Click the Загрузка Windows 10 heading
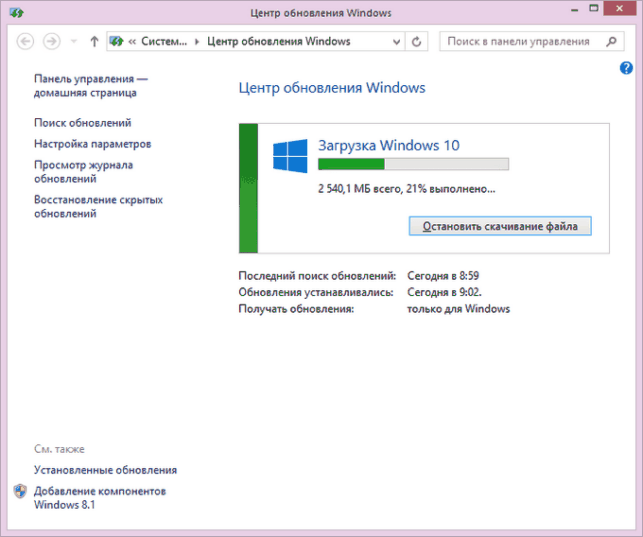Viewport: 643px width, 537px height. [389, 145]
